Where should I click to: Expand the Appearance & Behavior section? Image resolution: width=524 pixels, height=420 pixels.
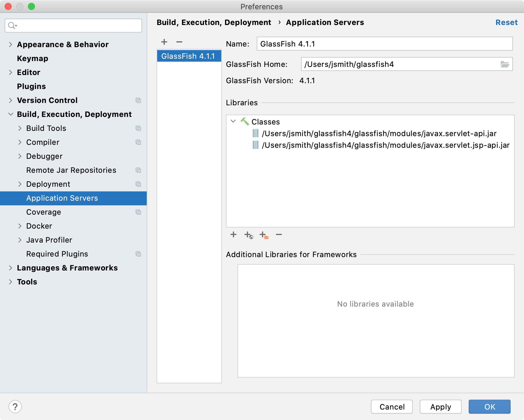(x=10, y=44)
